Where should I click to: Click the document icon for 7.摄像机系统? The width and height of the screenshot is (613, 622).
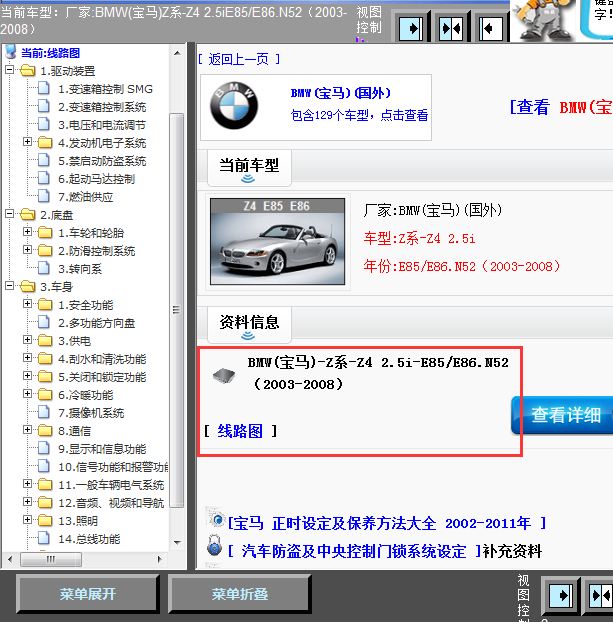pyautogui.click(x=44, y=412)
